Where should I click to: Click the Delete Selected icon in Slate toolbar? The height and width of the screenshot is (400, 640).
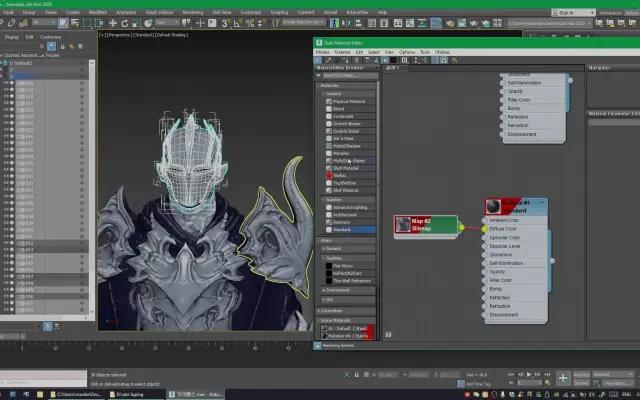click(357, 60)
